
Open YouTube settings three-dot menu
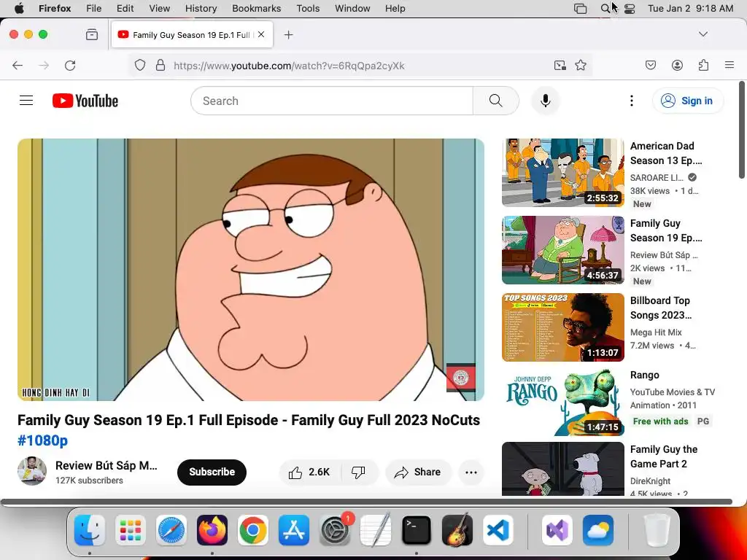pyautogui.click(x=631, y=101)
